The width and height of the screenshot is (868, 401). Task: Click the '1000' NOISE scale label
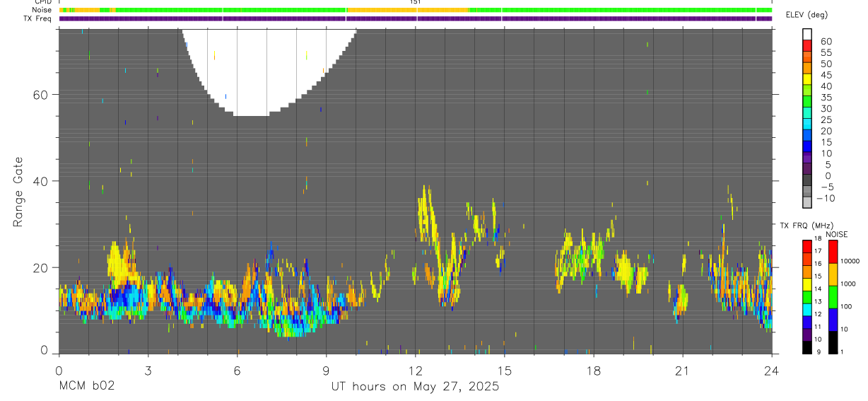click(x=848, y=284)
